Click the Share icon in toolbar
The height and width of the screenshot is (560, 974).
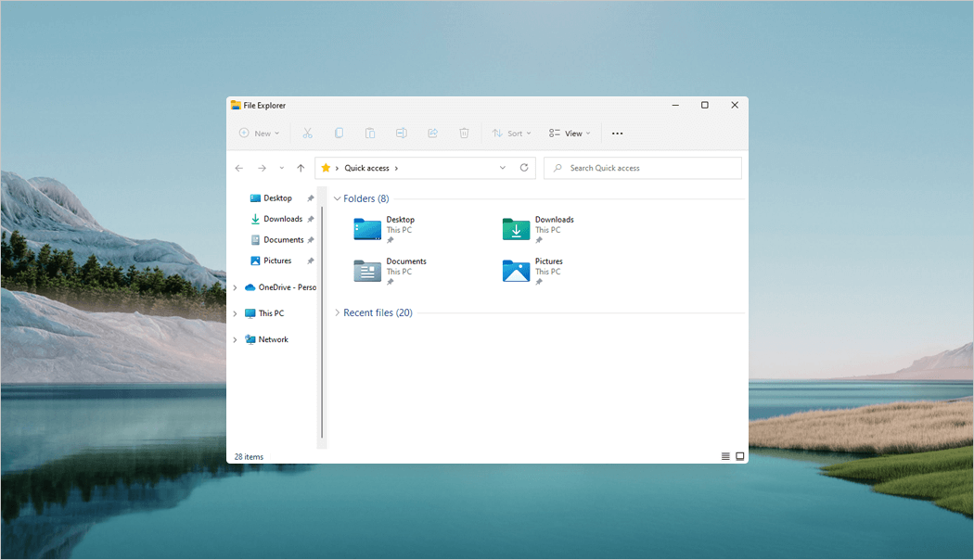coord(432,134)
